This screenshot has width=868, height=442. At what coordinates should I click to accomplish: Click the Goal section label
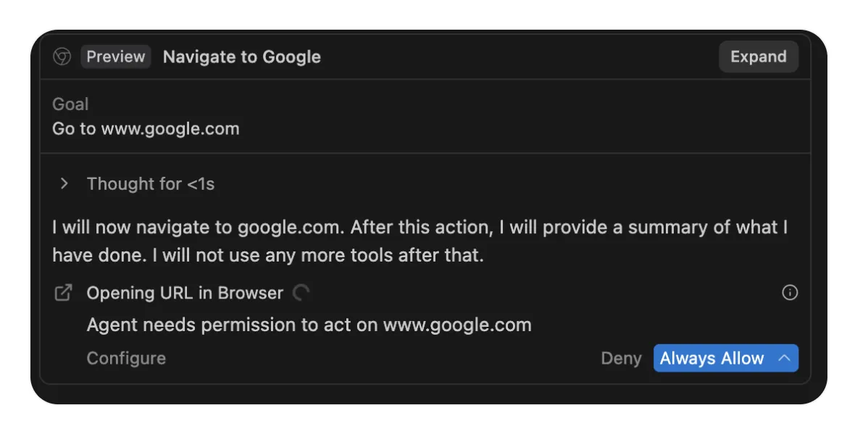tap(70, 104)
